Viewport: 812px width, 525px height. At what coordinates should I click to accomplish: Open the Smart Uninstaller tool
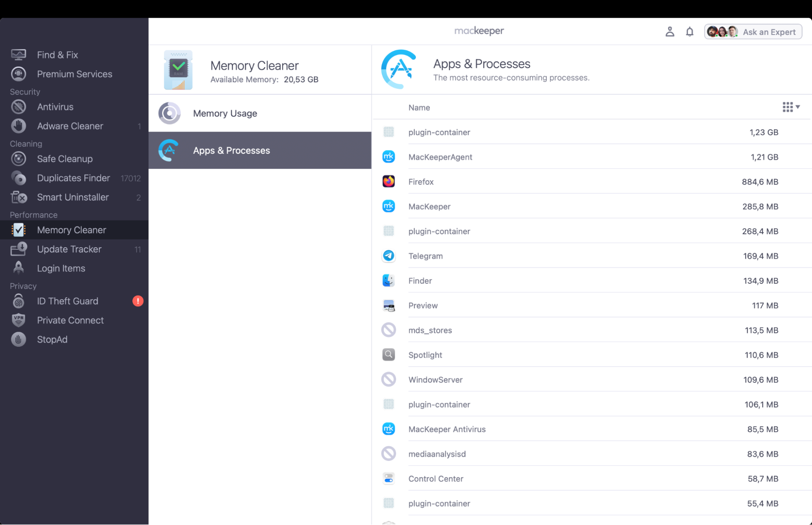73,197
